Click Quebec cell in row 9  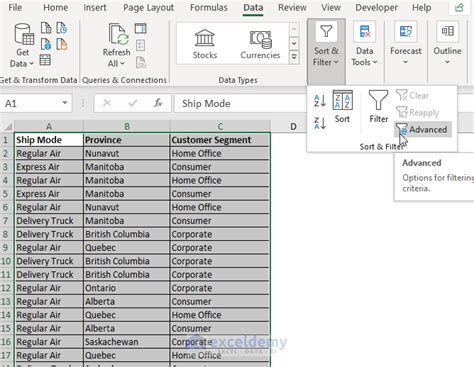127,248
